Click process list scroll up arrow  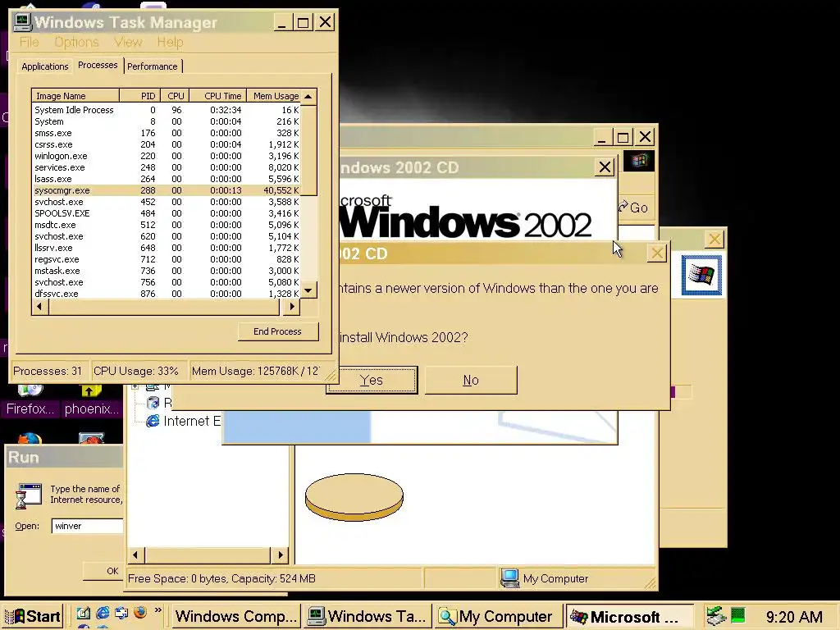tap(308, 97)
